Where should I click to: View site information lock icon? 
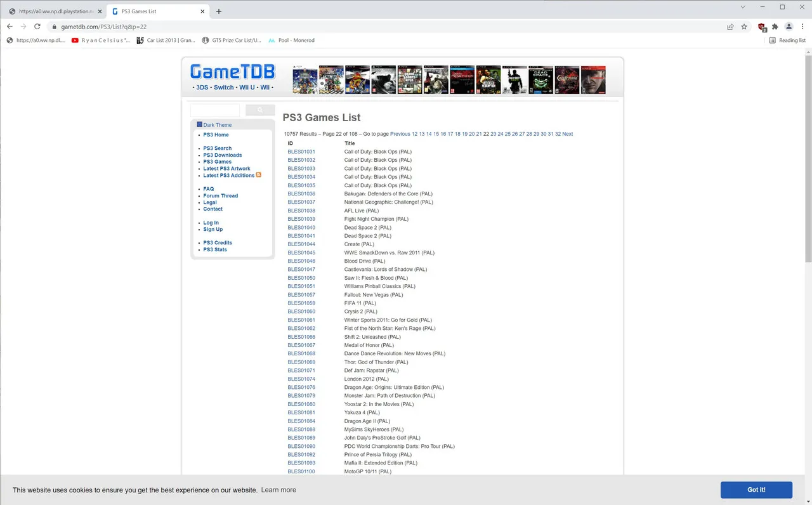click(55, 27)
